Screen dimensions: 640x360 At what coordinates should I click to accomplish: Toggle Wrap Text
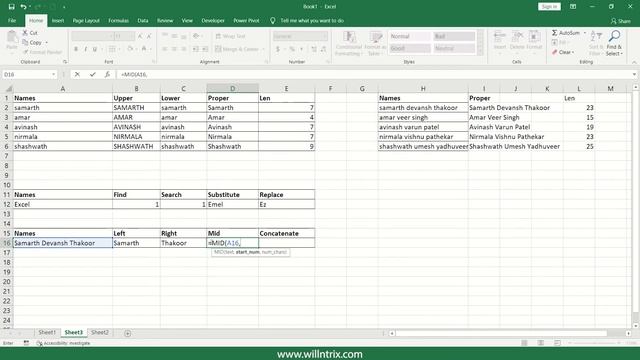point(230,36)
